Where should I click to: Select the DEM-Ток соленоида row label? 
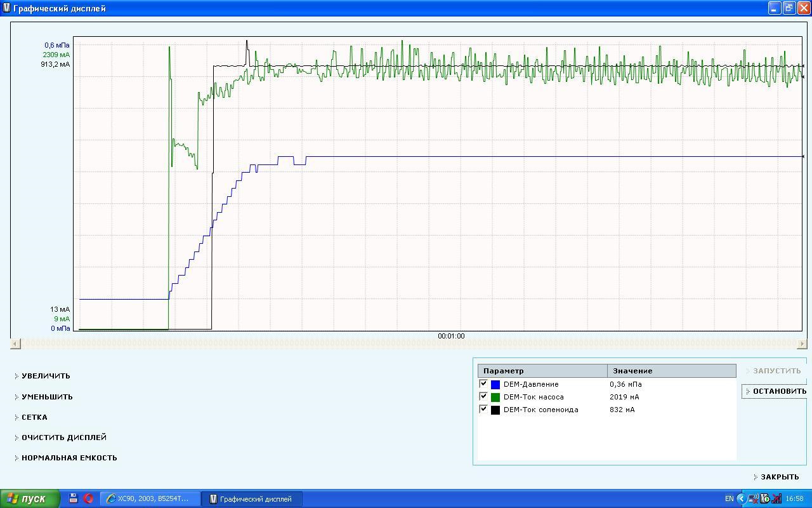click(541, 410)
